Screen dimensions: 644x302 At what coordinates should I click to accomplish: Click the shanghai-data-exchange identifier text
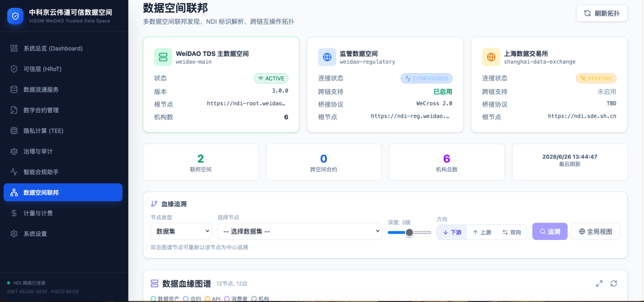(x=540, y=62)
